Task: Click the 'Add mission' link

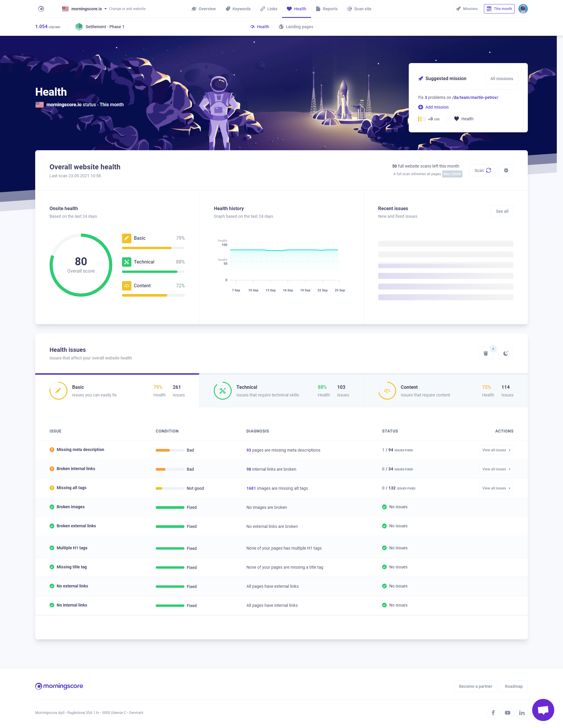Action: (x=433, y=107)
